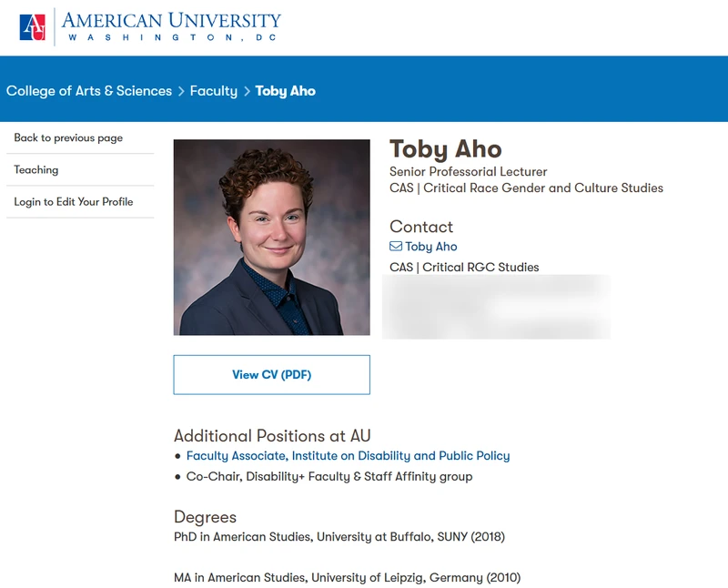Image resolution: width=728 pixels, height=588 pixels.
Task: Select Senior Professorial Lecturer title text
Action: click(468, 172)
